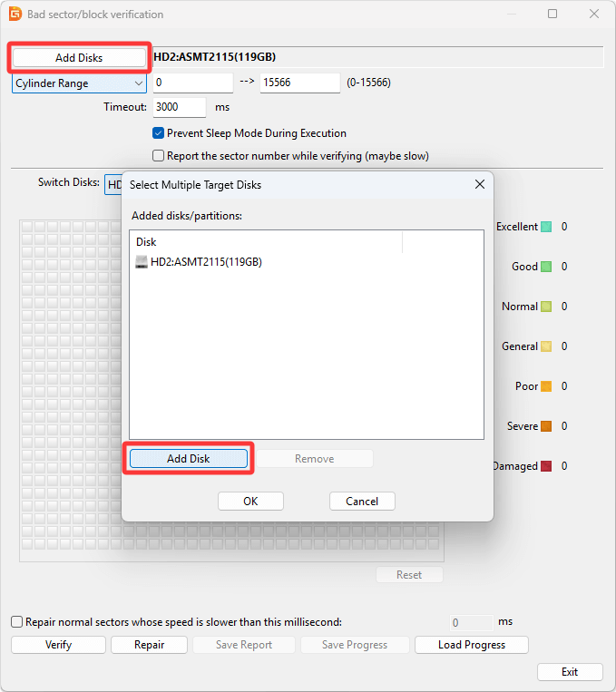
Task: Check Repair normal sectors slower than millisecond
Action: (x=17, y=622)
